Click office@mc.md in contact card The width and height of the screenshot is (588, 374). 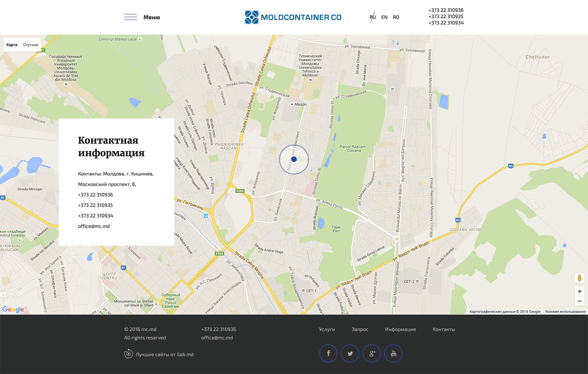click(x=94, y=226)
